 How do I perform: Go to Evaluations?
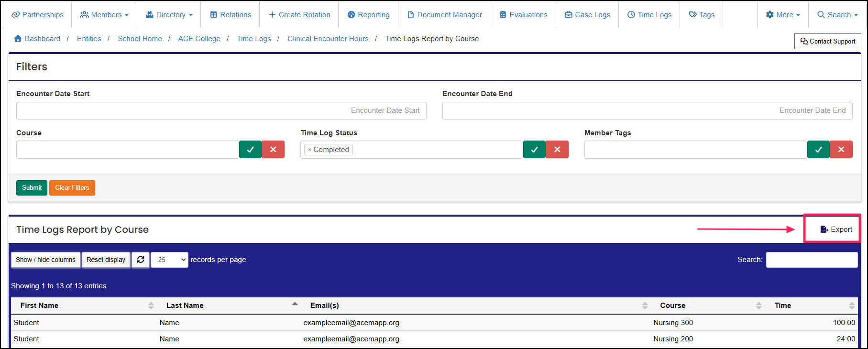click(523, 15)
